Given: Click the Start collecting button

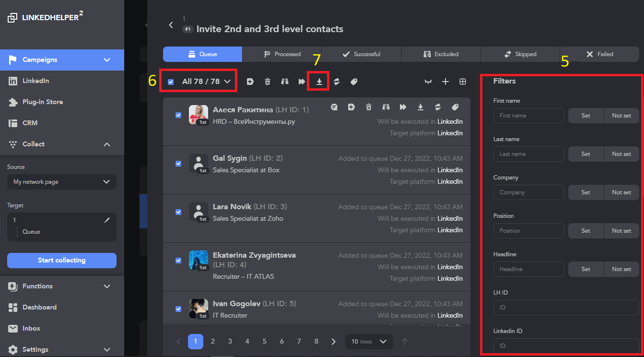Looking at the screenshot, I should click(x=62, y=261).
